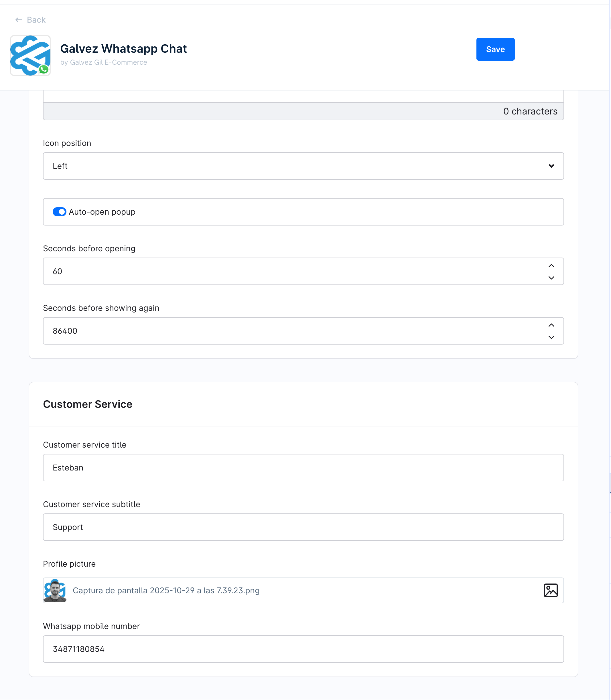Increase Seconds before opening value
The width and height of the screenshot is (611, 700).
coord(551,266)
